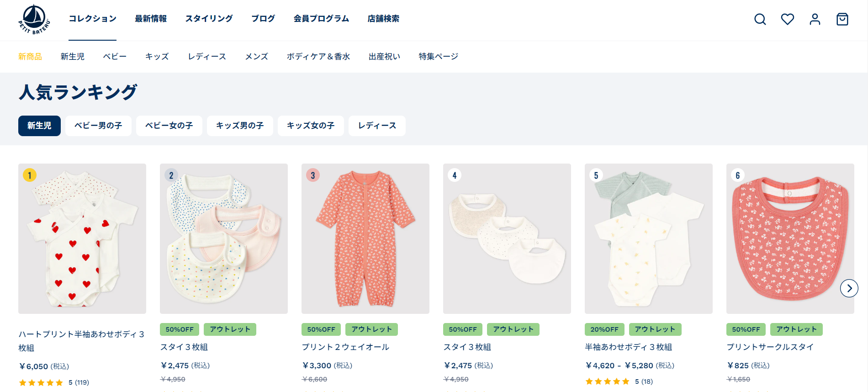
Task: Switch ranking to ベビー男の子
Action: [x=98, y=126]
